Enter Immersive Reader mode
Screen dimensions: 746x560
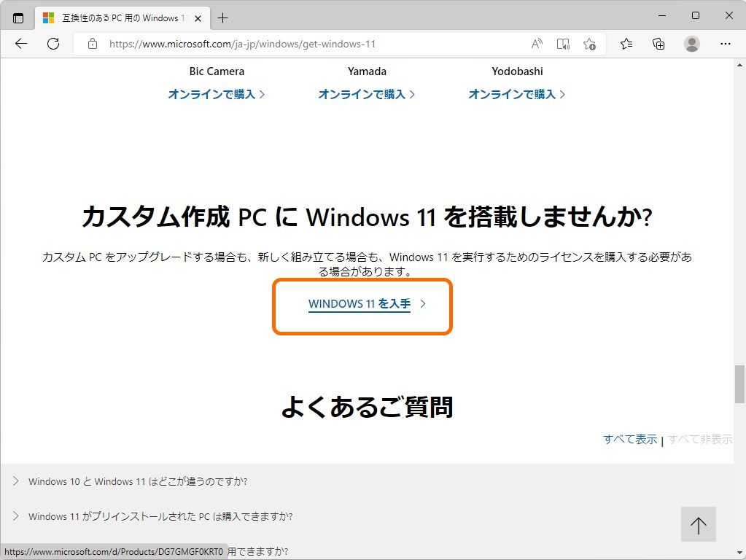(x=562, y=44)
